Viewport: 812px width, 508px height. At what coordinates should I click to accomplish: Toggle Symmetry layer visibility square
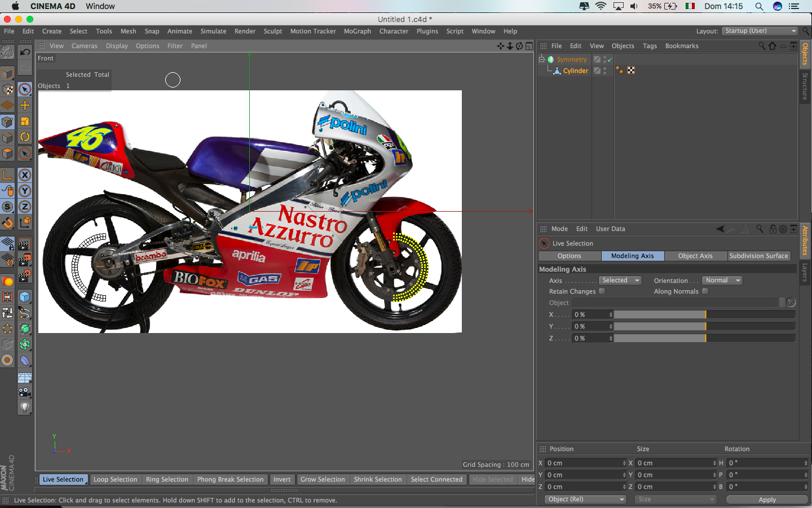(x=597, y=59)
